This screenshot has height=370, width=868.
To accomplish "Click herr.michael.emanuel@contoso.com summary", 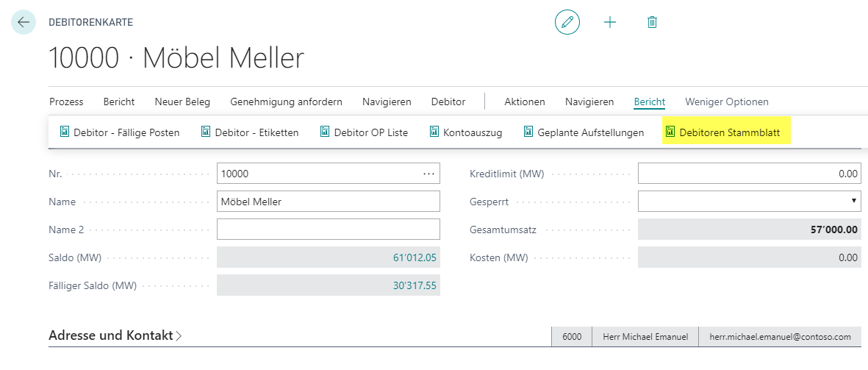I will (x=780, y=336).
